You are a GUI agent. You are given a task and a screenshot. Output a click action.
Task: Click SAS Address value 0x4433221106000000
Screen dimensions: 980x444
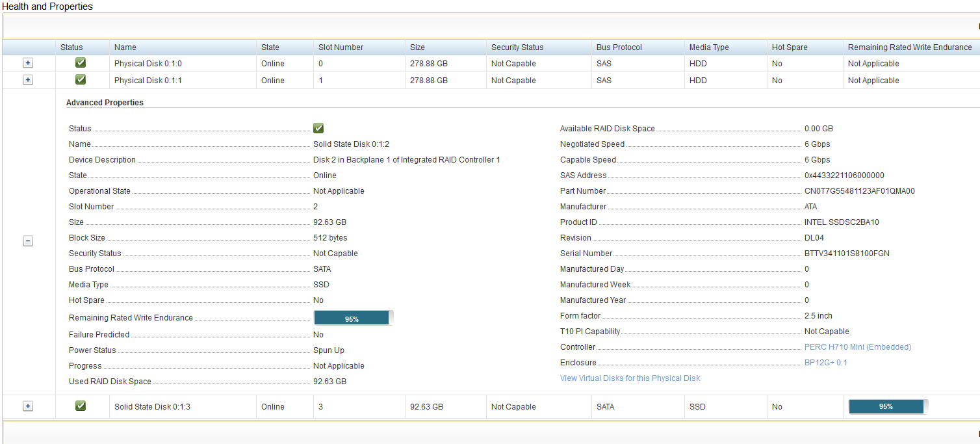844,176
